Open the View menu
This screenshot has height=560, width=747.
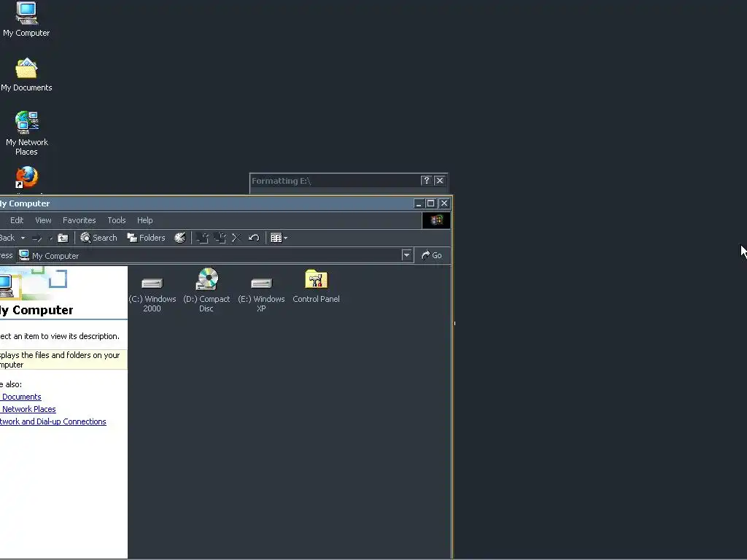coord(43,220)
